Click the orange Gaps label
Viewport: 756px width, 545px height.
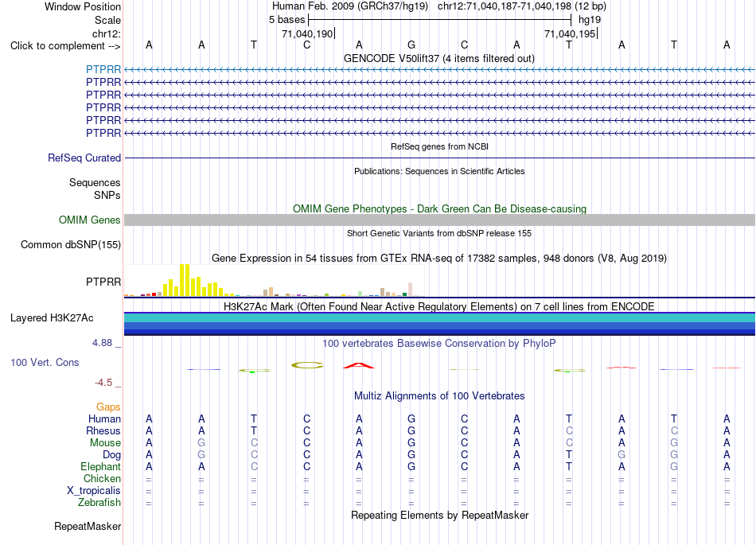coord(108,407)
